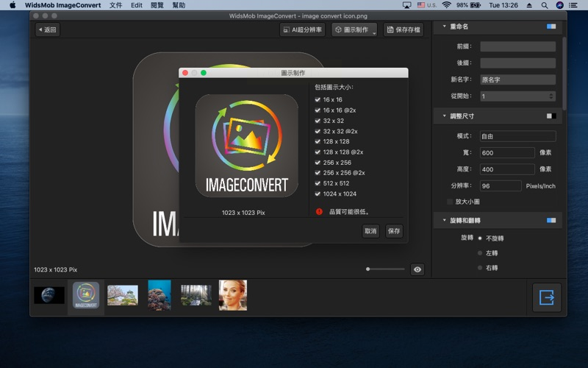The height and width of the screenshot is (368, 588).
Task: Open the 圖示制作 icon maker tool
Action: pos(354,30)
